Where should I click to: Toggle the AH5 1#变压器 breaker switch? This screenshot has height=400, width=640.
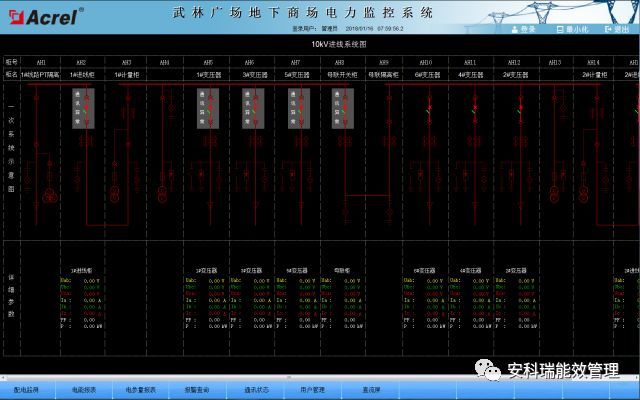[x=208, y=108]
